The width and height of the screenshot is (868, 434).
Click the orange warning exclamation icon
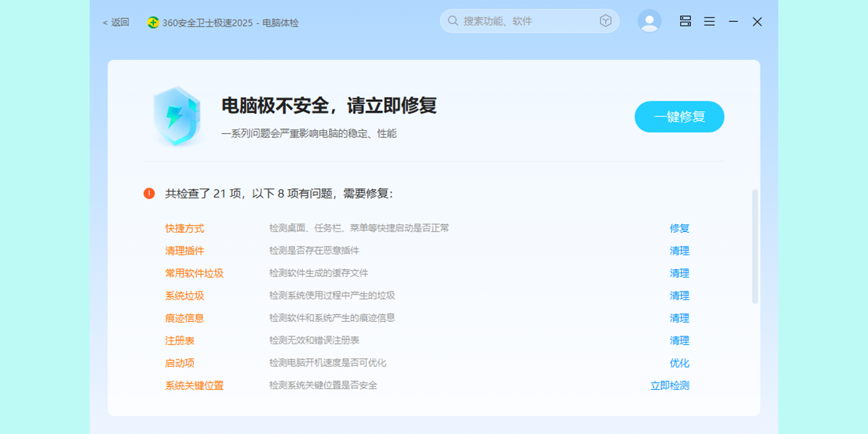pyautogui.click(x=149, y=193)
